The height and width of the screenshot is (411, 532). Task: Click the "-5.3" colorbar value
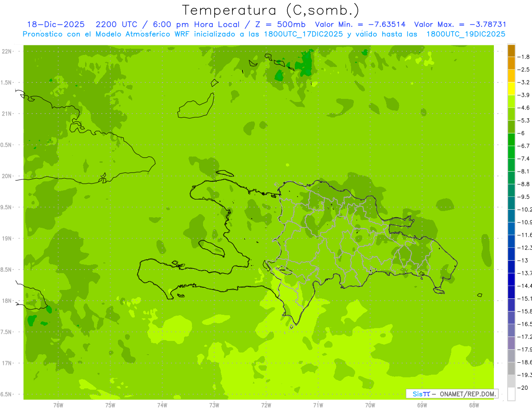pyautogui.click(x=524, y=121)
